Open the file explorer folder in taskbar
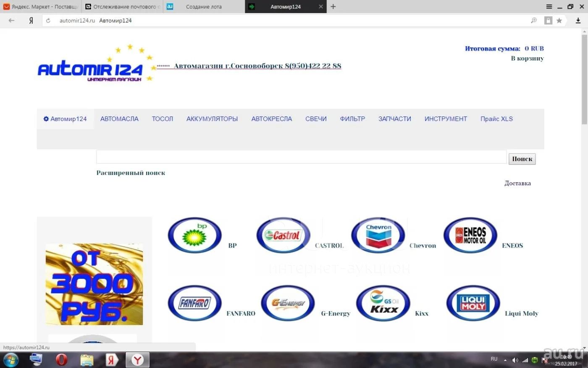588x368 pixels. tap(87, 360)
